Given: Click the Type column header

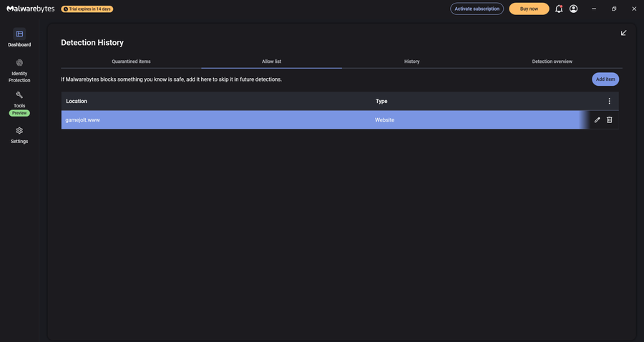Looking at the screenshot, I should [381, 101].
